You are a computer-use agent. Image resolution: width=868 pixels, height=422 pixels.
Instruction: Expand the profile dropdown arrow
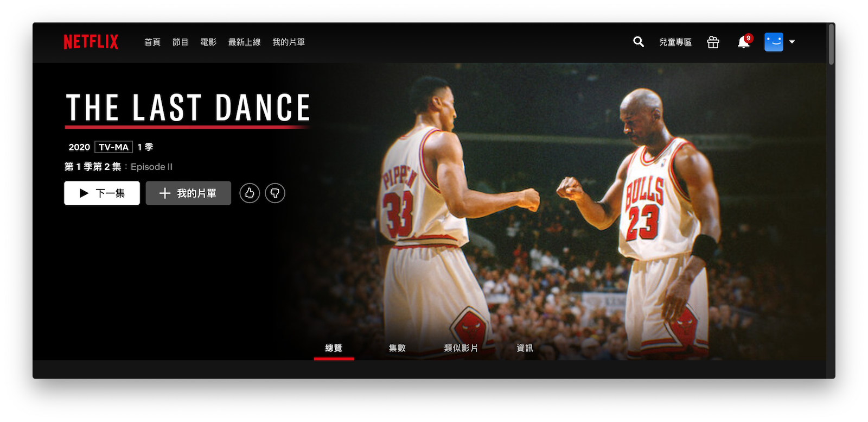(792, 42)
